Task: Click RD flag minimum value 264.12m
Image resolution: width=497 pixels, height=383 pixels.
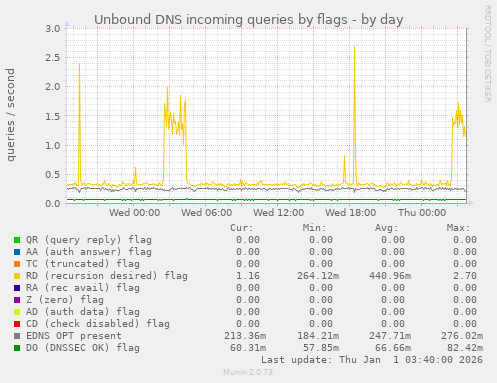Action: pos(318,276)
